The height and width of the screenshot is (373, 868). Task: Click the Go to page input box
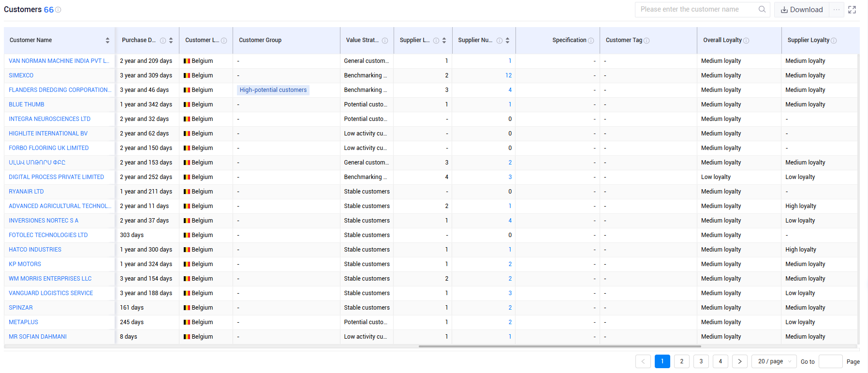(x=831, y=361)
